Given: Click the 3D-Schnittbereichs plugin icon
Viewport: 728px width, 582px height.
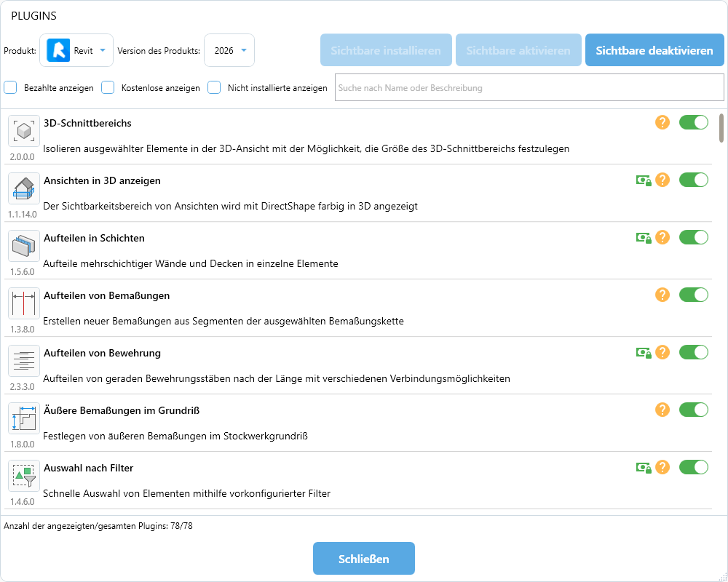Looking at the screenshot, I should pyautogui.click(x=24, y=131).
